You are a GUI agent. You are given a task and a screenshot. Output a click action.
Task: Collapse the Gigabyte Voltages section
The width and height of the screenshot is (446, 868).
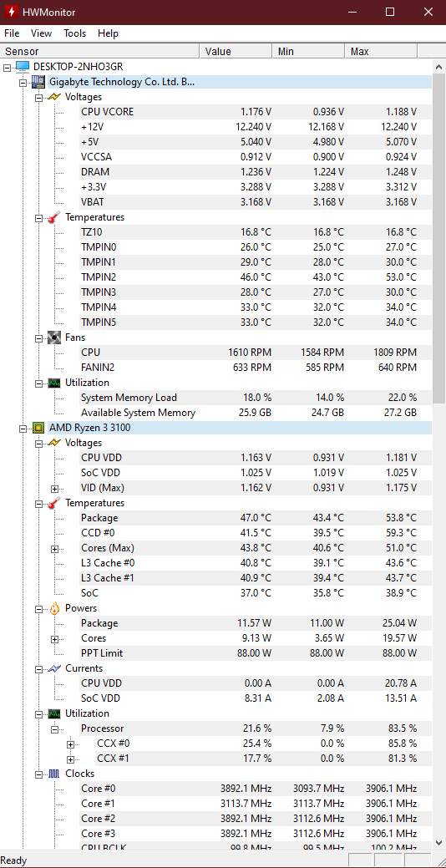(x=38, y=97)
